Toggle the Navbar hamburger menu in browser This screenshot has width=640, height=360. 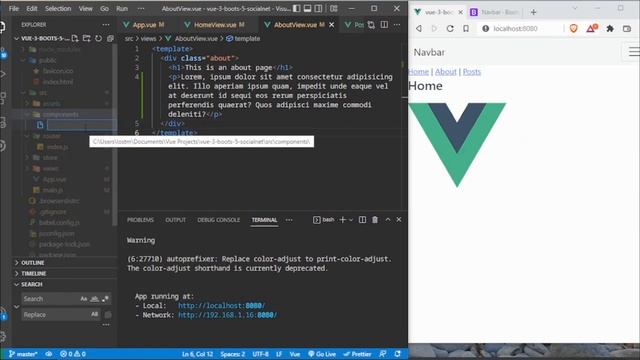pyautogui.click(x=633, y=52)
